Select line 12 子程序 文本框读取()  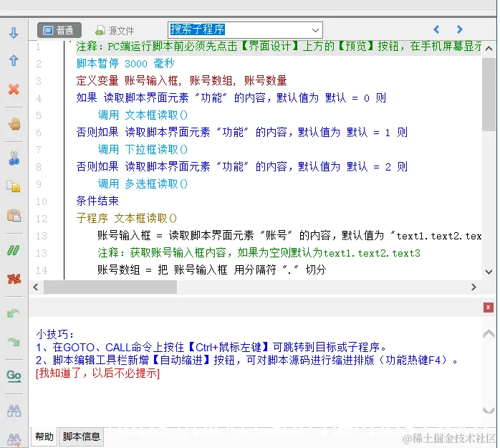[x=126, y=219]
